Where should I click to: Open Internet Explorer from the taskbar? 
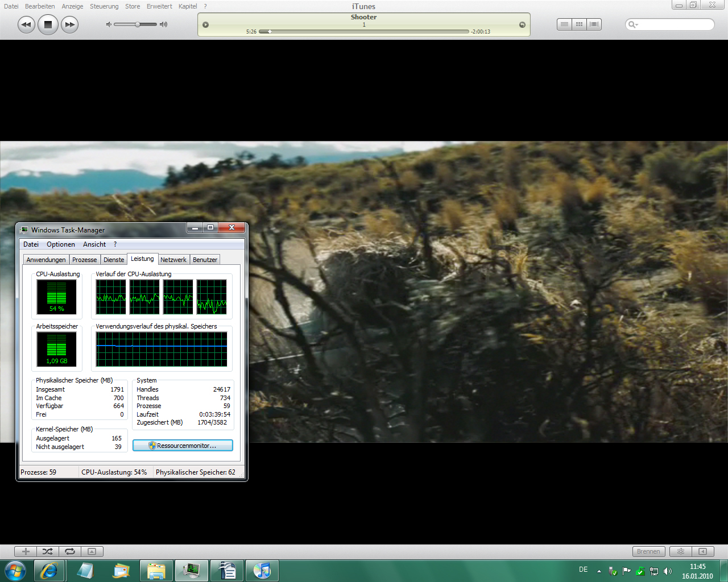point(49,571)
